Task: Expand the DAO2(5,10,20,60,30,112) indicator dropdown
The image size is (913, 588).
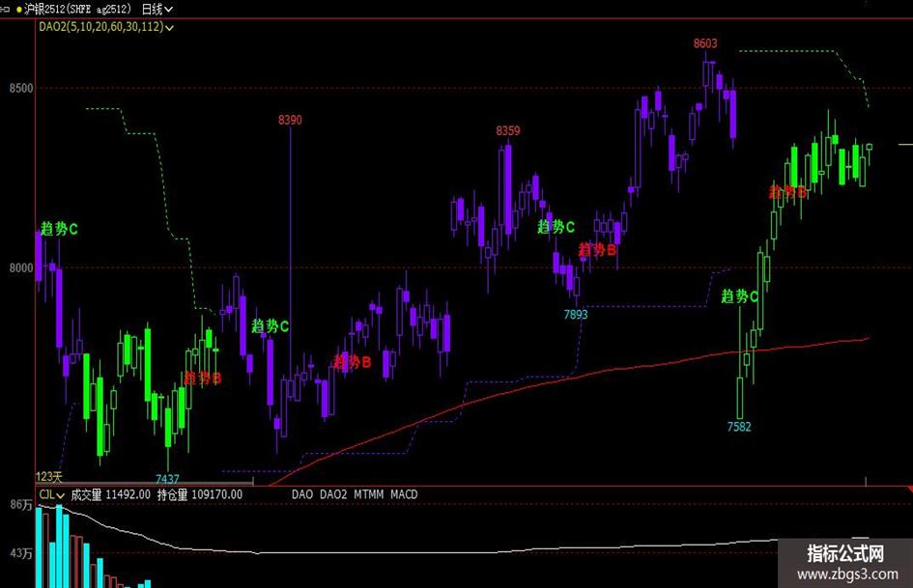Action: [x=106, y=27]
